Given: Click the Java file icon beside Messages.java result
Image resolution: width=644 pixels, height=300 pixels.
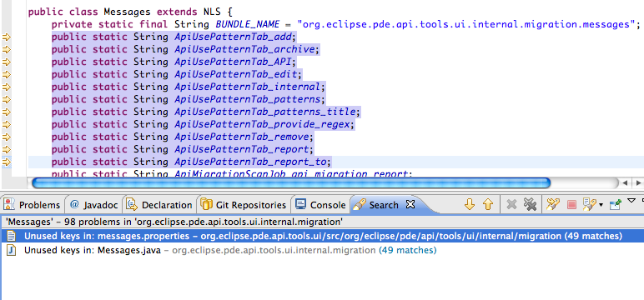Looking at the screenshot, I should (12, 250).
